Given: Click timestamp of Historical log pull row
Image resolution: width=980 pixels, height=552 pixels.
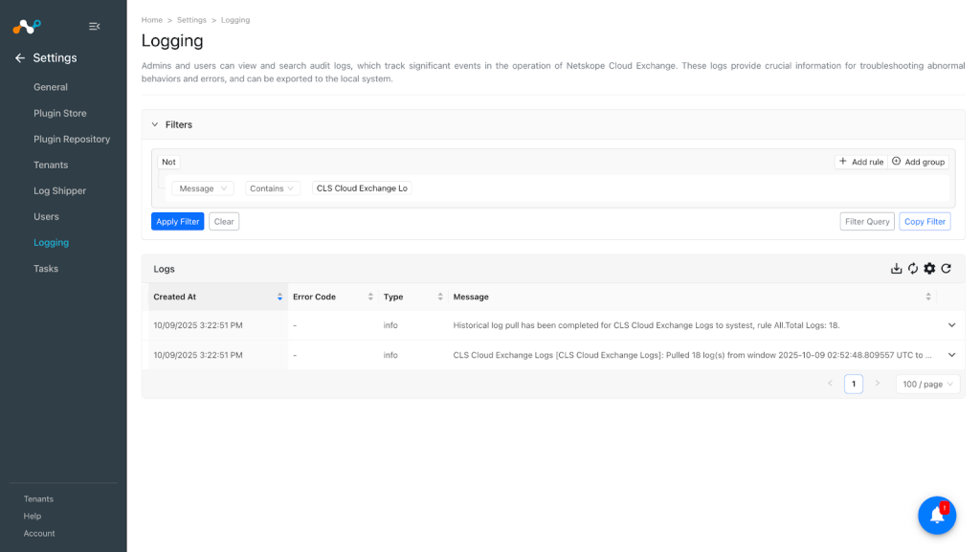Looking at the screenshot, I should pyautogui.click(x=198, y=325).
